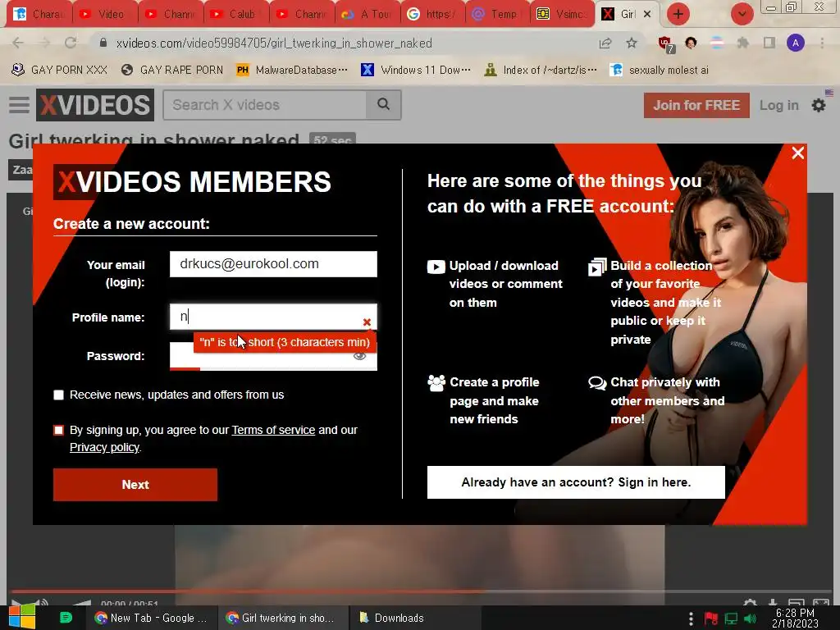
Task: Open the Windows 11 Dow bookmark
Action: [416, 70]
